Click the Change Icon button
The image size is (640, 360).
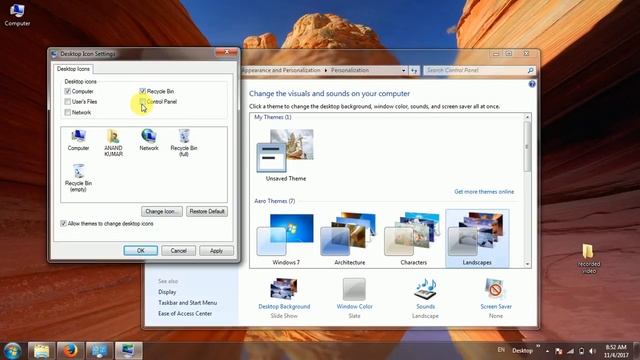pyautogui.click(x=162, y=211)
